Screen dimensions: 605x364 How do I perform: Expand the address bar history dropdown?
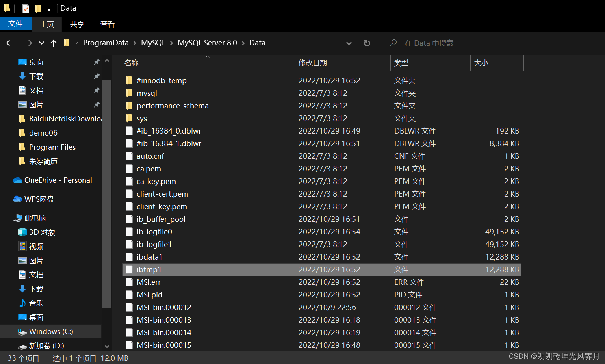(349, 43)
